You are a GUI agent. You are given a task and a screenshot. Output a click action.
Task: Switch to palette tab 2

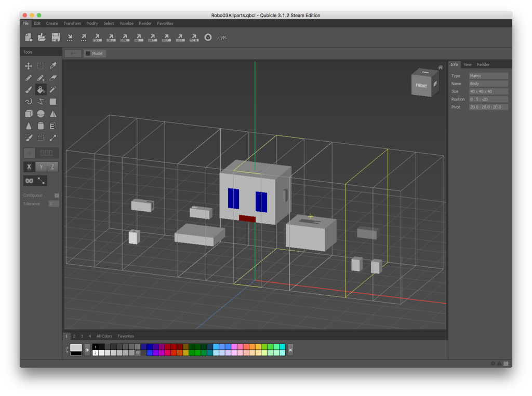coord(74,336)
